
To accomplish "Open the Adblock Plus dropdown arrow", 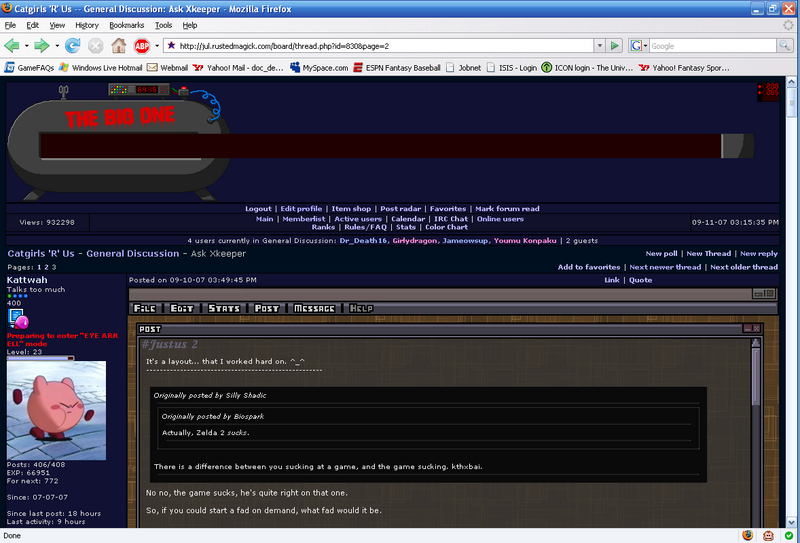I will tap(155, 46).
